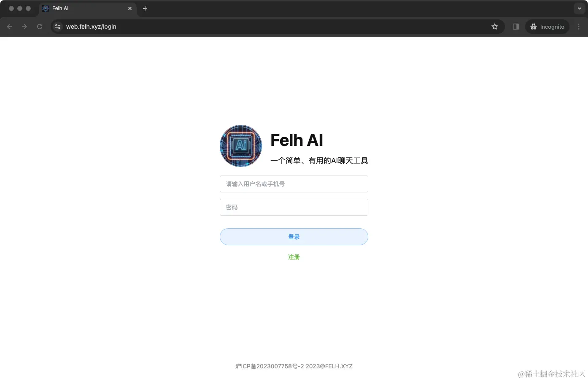The height and width of the screenshot is (381, 588).
Task: Open the 注册 registration link
Action: (294, 257)
